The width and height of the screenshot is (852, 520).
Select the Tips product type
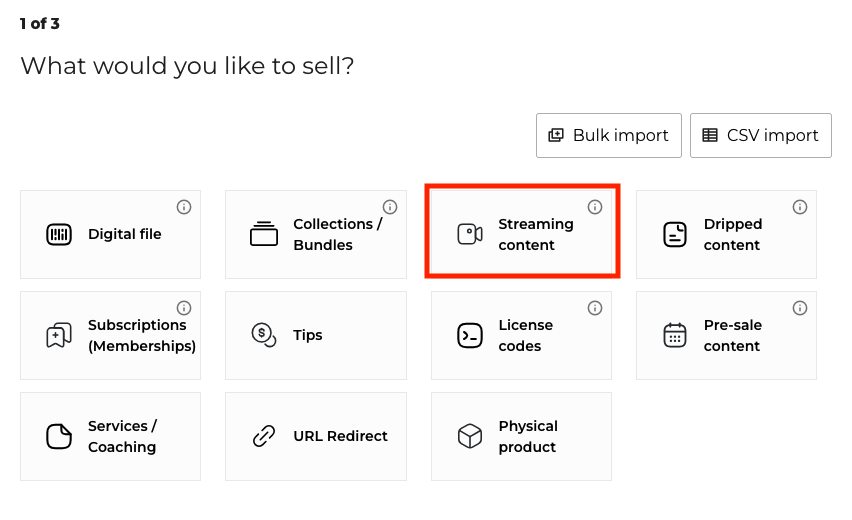click(x=316, y=336)
